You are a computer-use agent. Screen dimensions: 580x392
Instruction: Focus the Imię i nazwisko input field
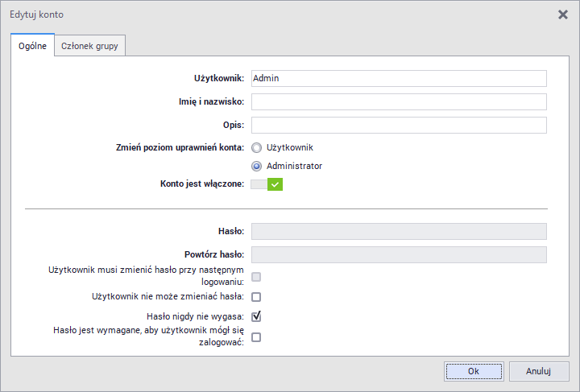click(x=399, y=101)
